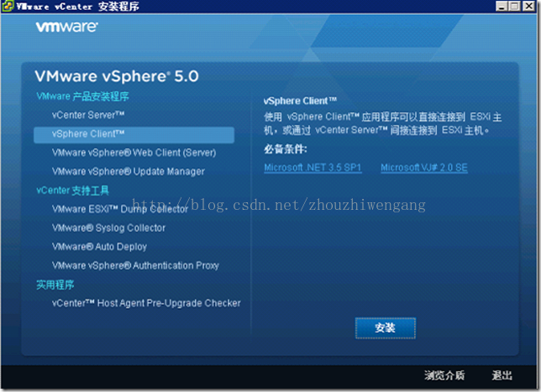Choose VMware vSphere Web Client (Server)

134,153
